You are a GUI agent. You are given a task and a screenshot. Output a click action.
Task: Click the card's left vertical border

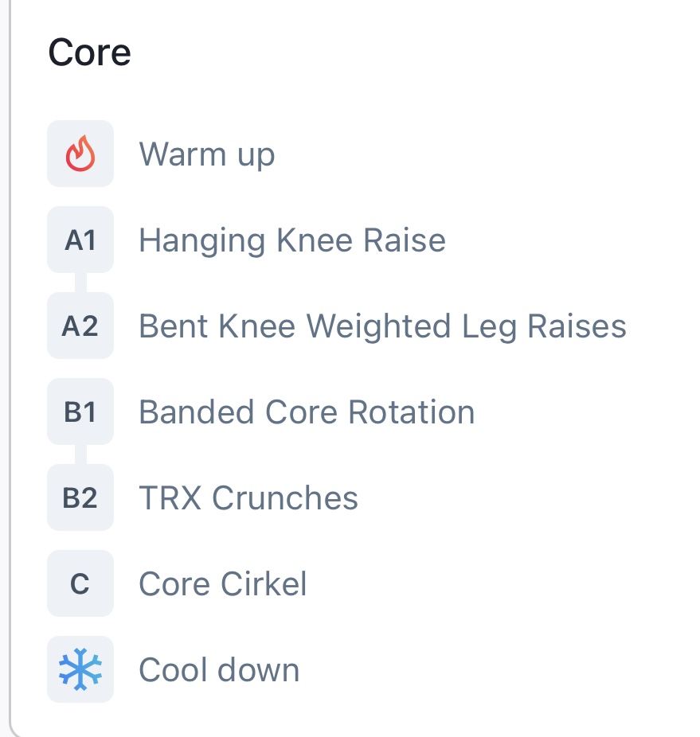[x=10, y=358]
